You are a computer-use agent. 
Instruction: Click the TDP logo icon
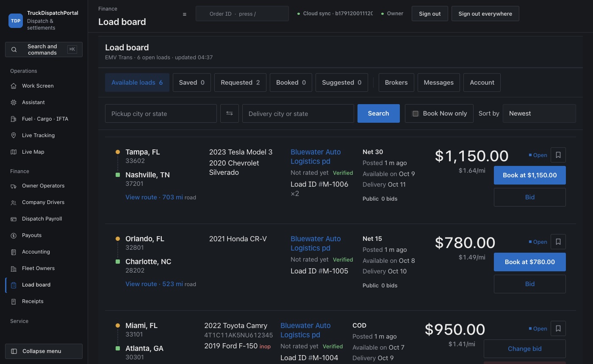pos(16,20)
